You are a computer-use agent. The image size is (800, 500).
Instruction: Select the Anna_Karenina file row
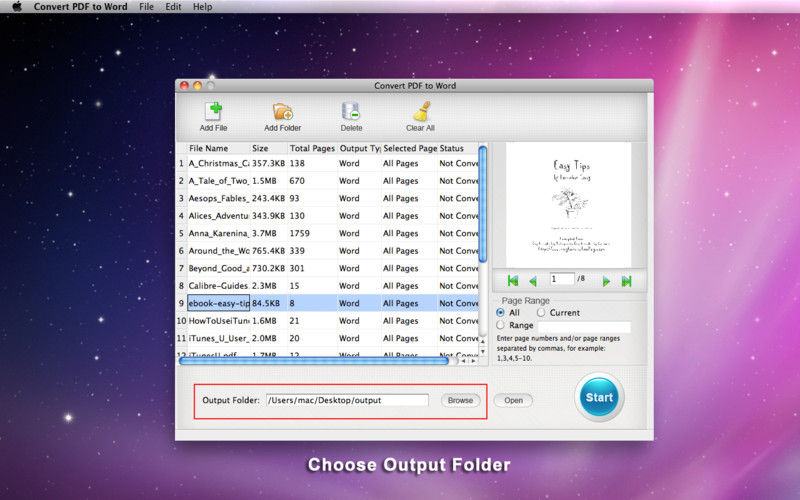328,233
